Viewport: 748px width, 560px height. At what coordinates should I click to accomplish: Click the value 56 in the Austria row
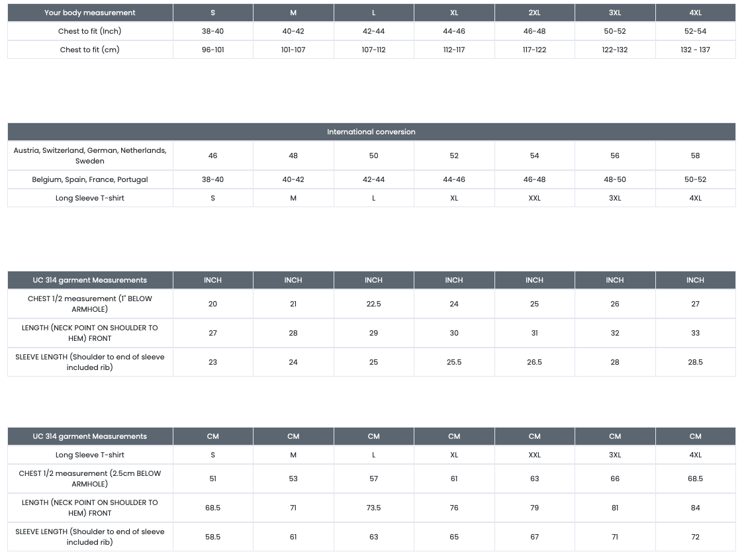(x=615, y=156)
